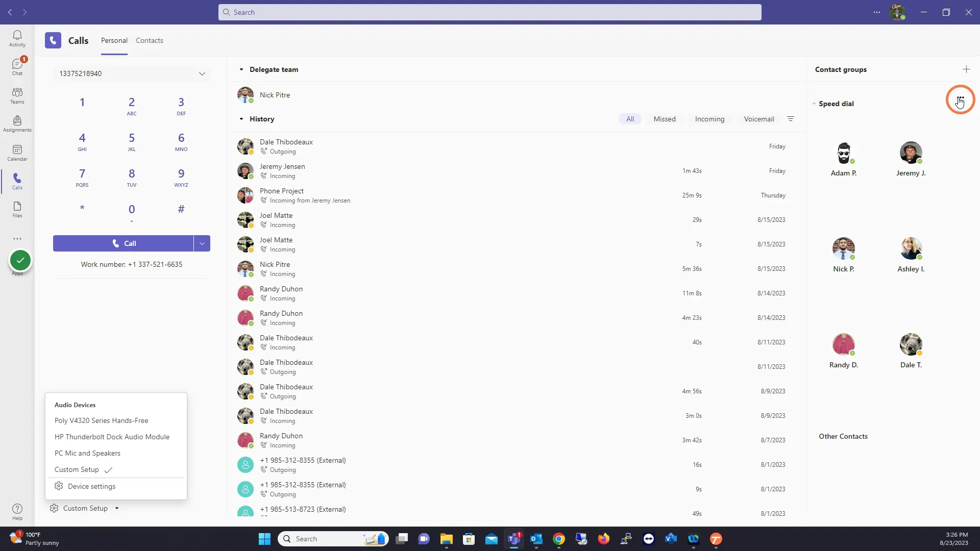Filter history by Missed calls
Viewport: 980px width, 551px height.
(665, 119)
